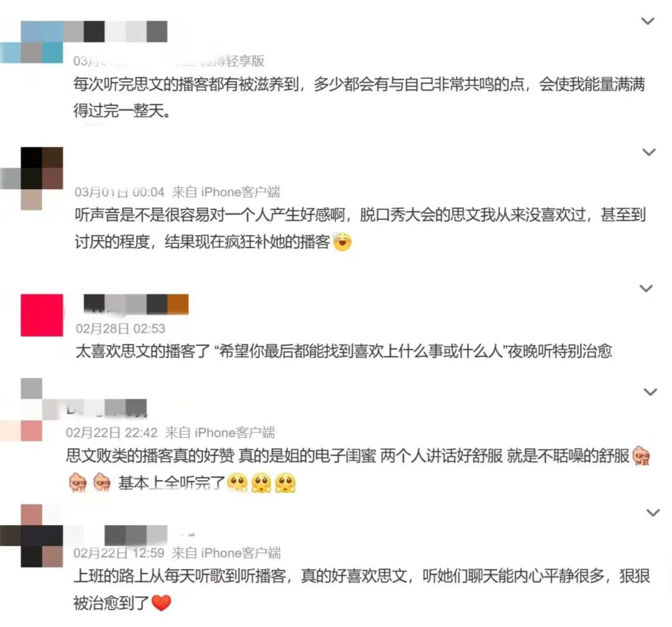Expand chevron on the 能量满满 podcast comment

(x=647, y=21)
